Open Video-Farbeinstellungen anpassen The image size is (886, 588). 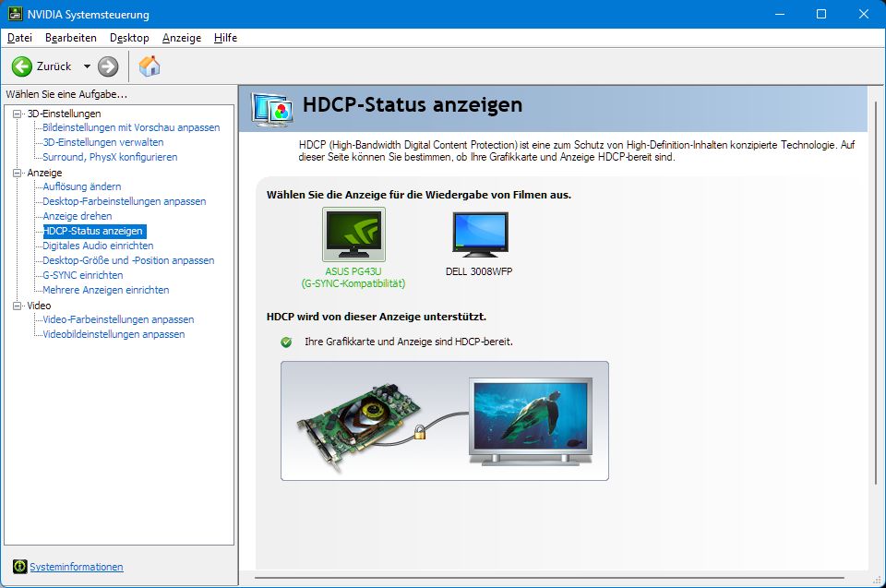(119, 319)
